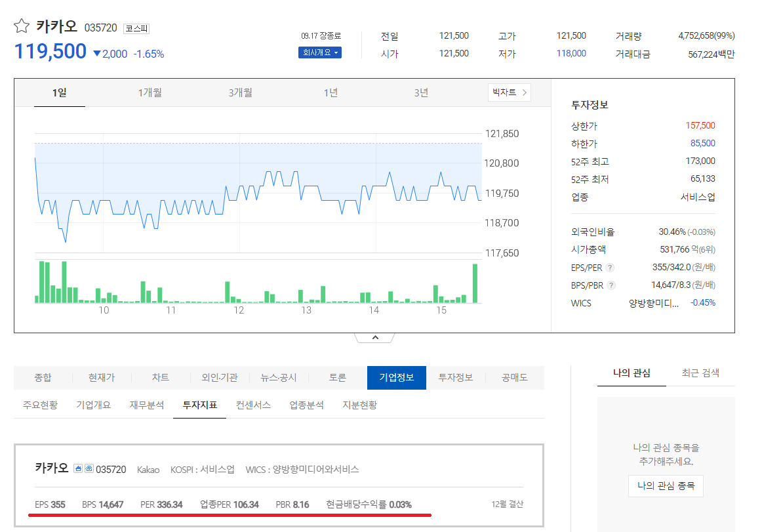
Task: Click the 52주 최저 value 65,133
Action: point(703,179)
